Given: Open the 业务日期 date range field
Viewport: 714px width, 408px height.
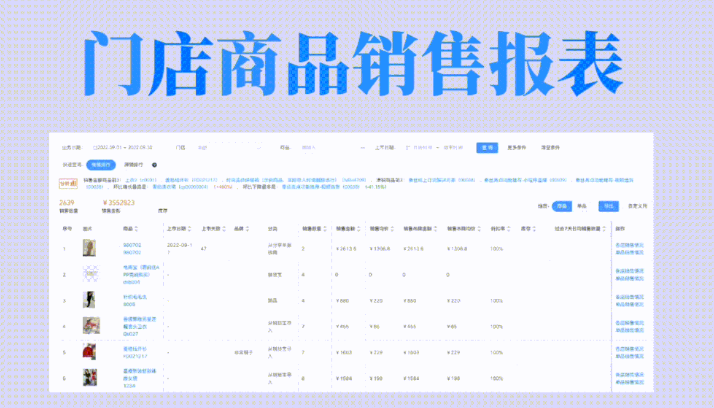Looking at the screenshot, I should coord(122,148).
